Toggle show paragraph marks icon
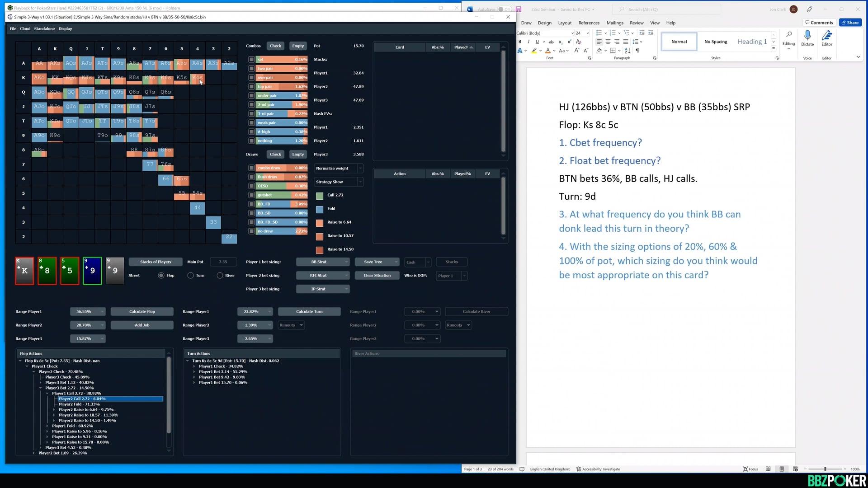This screenshot has width=868, height=488. [x=637, y=51]
